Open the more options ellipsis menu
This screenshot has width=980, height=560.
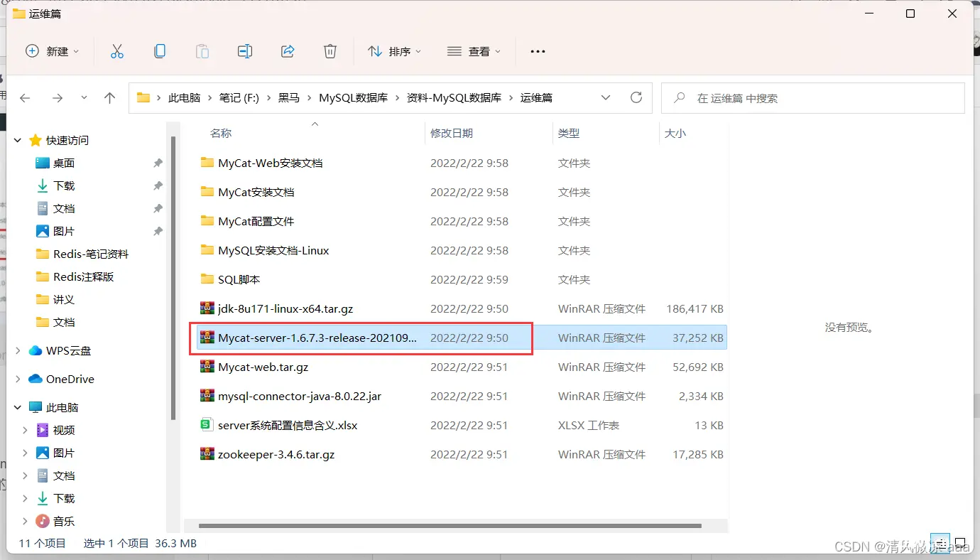click(538, 51)
